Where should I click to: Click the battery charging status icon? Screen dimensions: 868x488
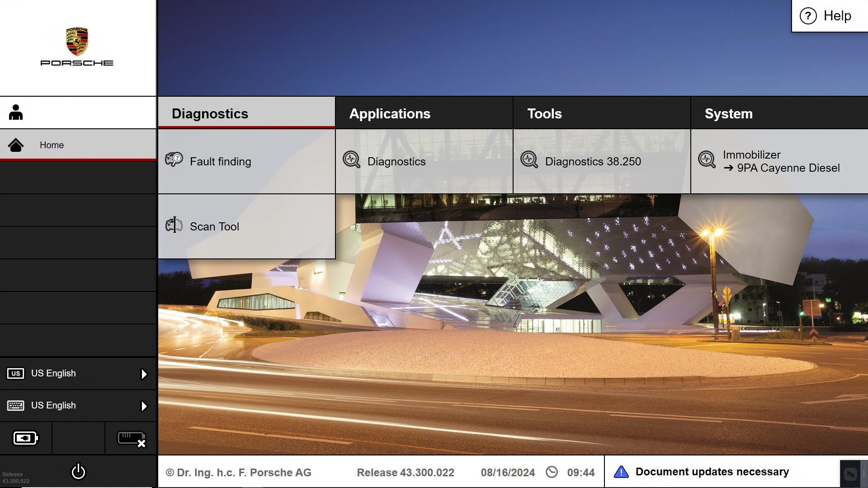pyautogui.click(x=26, y=438)
